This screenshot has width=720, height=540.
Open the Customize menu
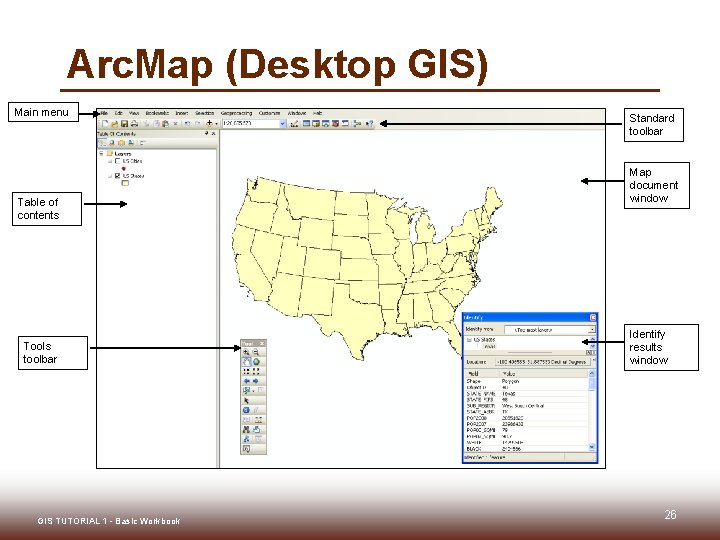tap(270, 113)
